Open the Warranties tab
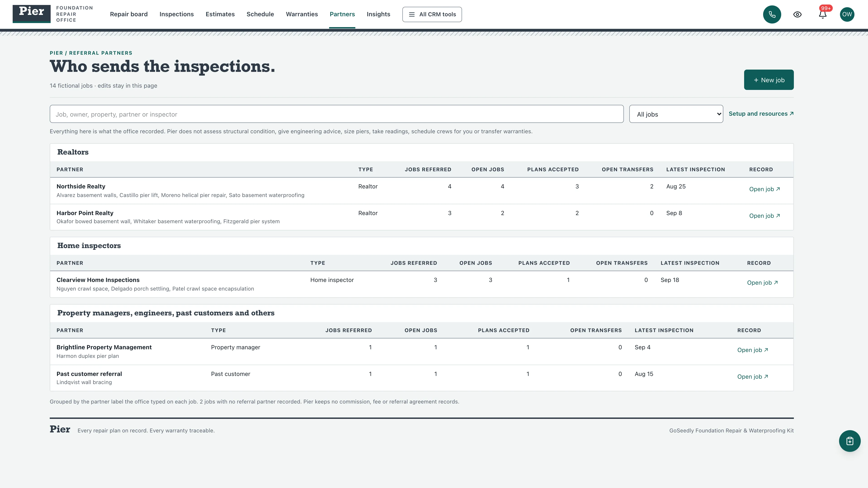 [x=302, y=14]
